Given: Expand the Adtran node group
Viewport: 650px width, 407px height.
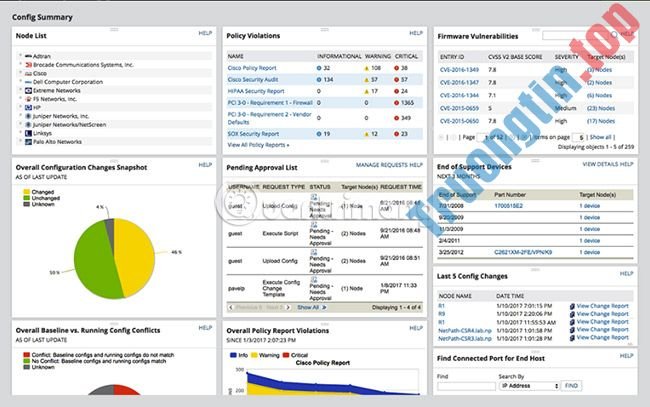Looking at the screenshot, I should point(20,55).
